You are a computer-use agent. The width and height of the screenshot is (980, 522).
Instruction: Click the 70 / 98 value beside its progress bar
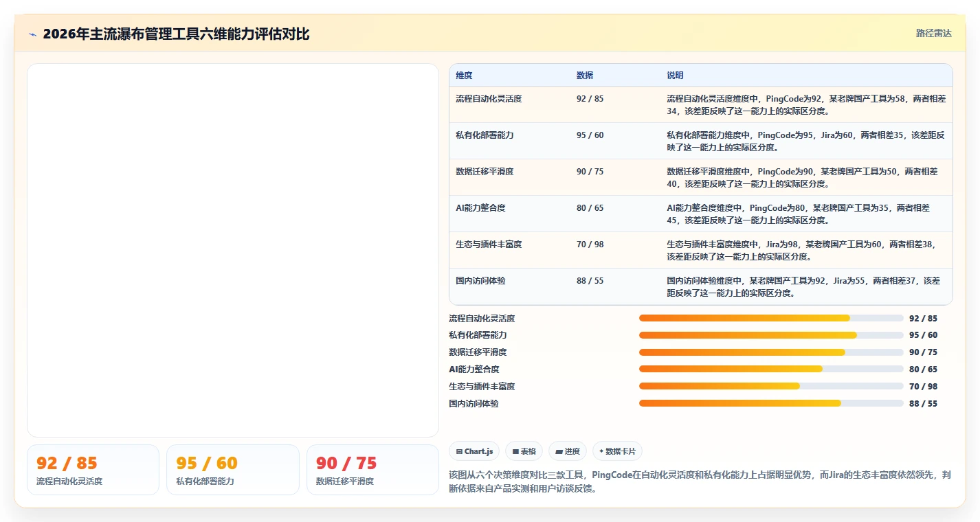pos(923,387)
